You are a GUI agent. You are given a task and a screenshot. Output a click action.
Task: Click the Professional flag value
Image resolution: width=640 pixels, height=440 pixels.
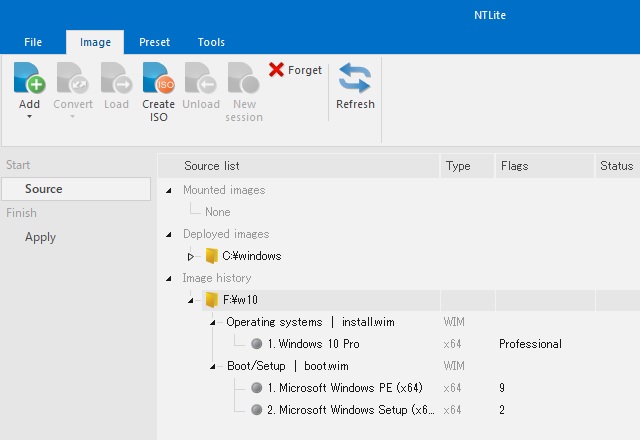530,344
